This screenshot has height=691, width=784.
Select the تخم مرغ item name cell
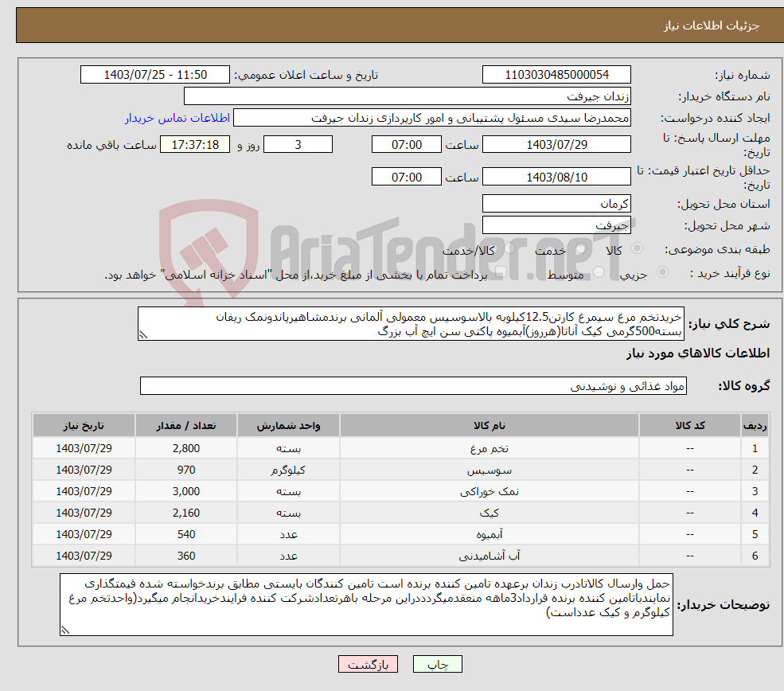point(489,448)
